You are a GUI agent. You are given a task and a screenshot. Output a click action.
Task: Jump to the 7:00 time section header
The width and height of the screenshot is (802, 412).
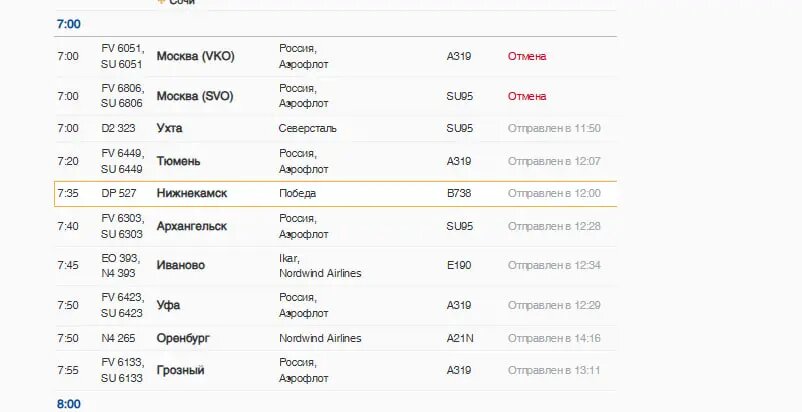[x=69, y=24]
